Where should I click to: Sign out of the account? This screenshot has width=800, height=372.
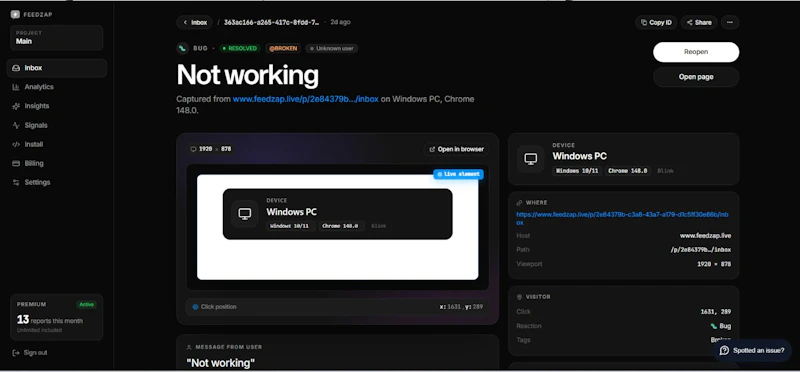(30, 353)
